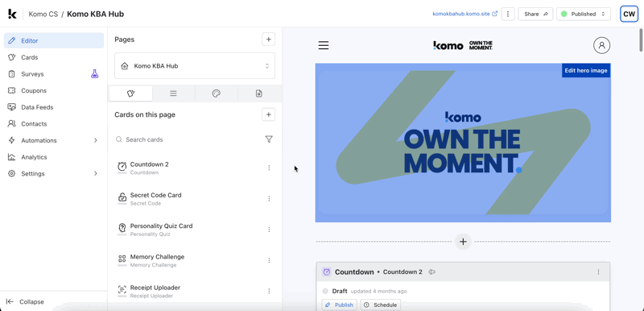644x311 pixels.
Task: Open the preview hamburger menu
Action: click(324, 45)
